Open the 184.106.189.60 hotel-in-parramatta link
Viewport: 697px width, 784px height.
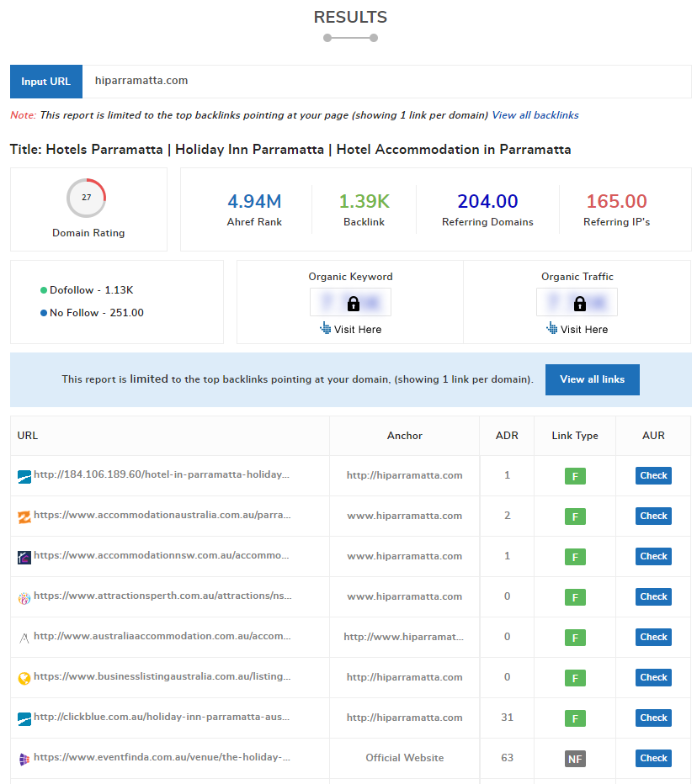tap(162, 474)
